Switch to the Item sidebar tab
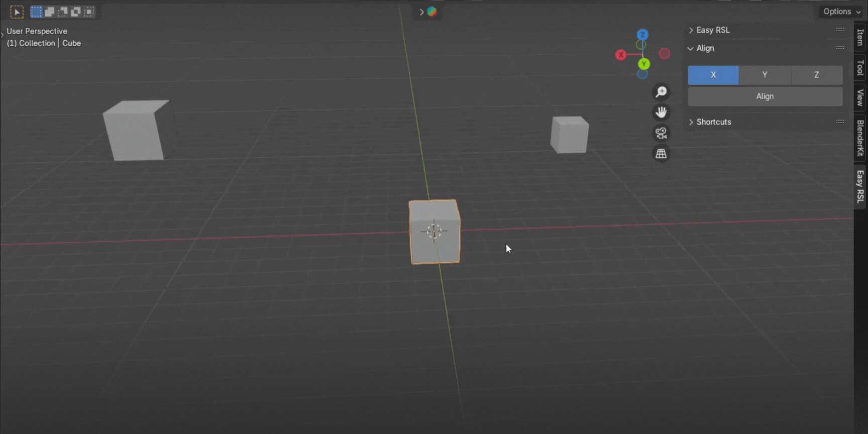 click(860, 37)
